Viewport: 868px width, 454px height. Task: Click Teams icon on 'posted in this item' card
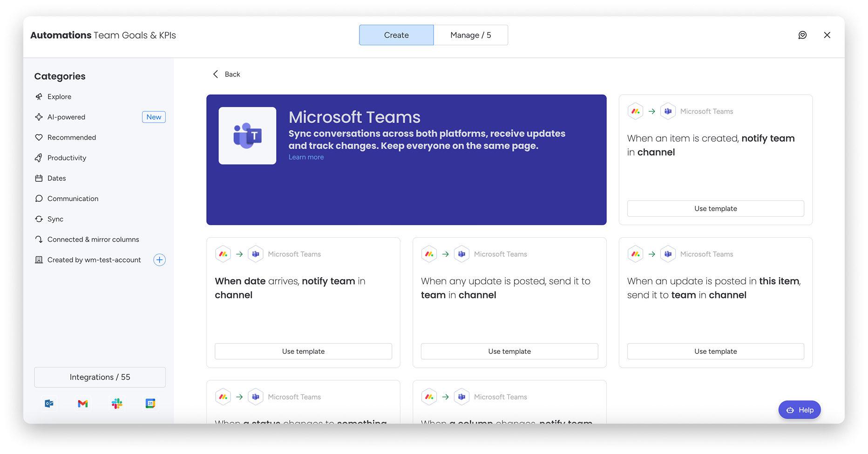[668, 254]
